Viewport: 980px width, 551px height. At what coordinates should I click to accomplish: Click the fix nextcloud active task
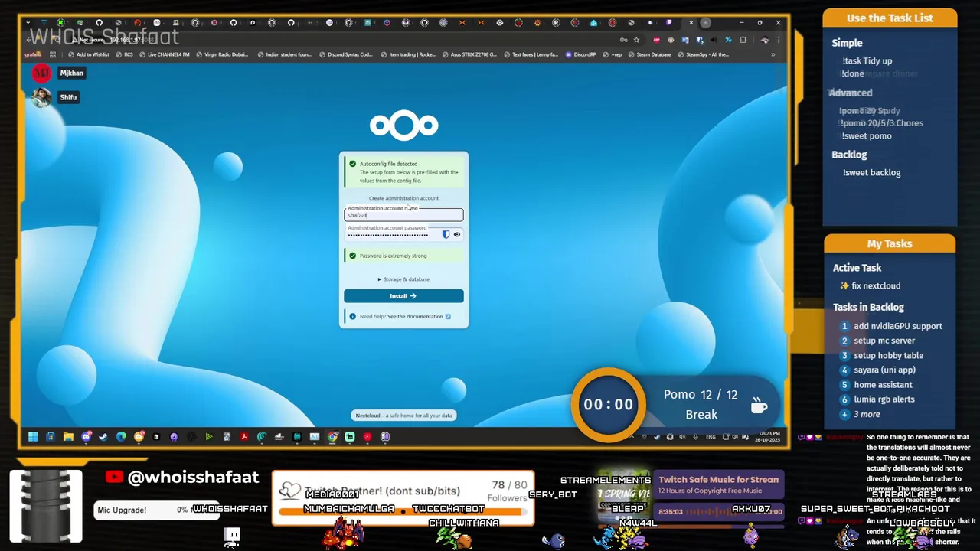tap(876, 285)
